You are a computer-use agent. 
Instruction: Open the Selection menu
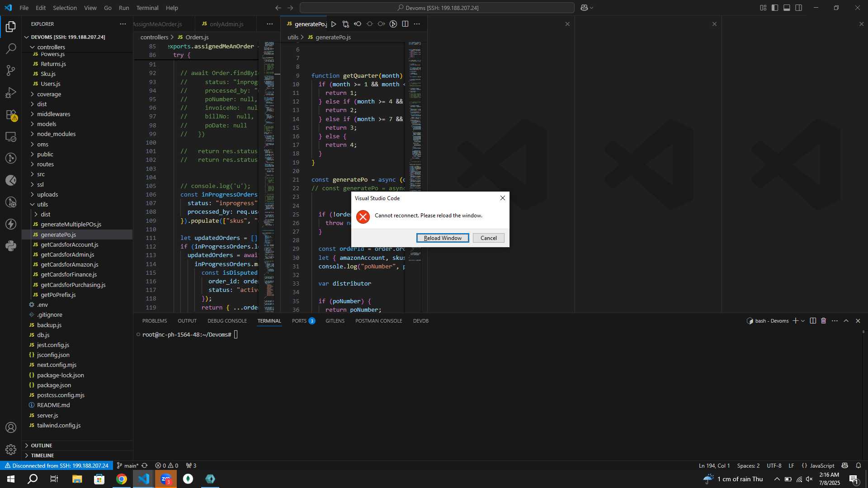(x=65, y=8)
